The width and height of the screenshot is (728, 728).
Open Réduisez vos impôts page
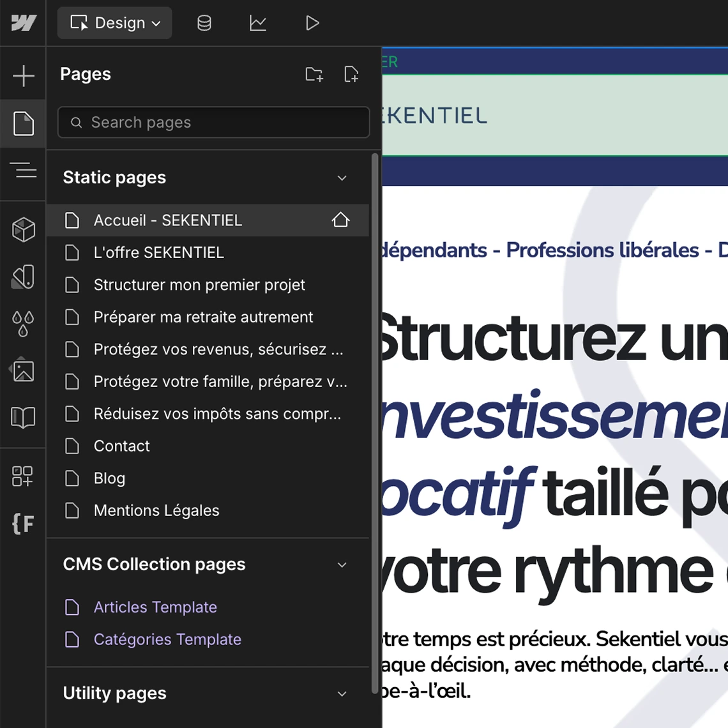208,414
